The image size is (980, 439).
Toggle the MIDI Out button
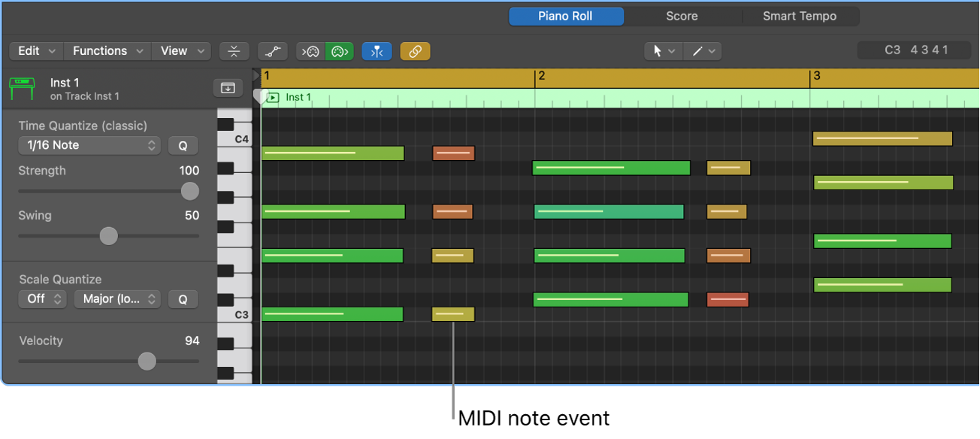pos(340,51)
